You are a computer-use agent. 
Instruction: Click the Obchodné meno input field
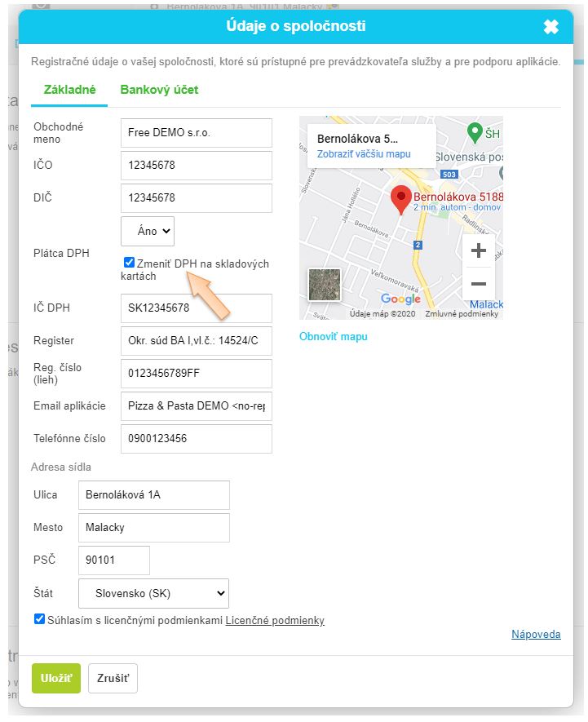(x=196, y=133)
